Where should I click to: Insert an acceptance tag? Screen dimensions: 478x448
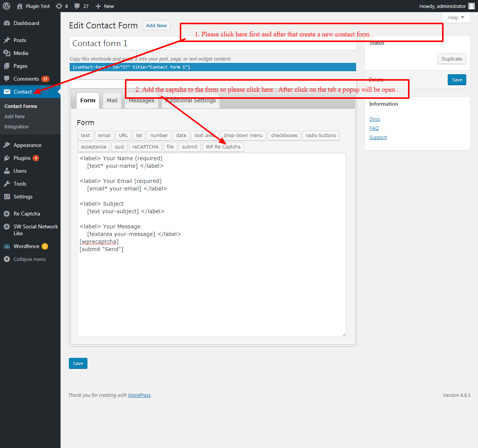click(x=93, y=147)
